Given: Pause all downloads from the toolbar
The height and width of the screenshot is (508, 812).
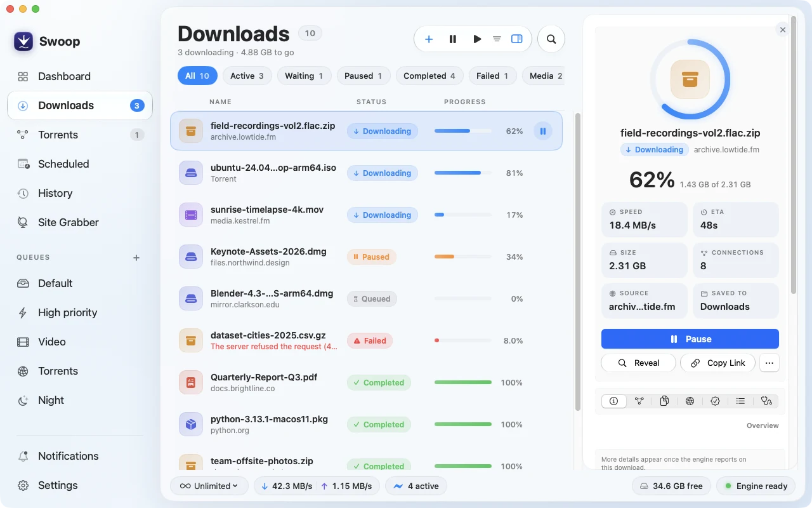Looking at the screenshot, I should coord(453,39).
